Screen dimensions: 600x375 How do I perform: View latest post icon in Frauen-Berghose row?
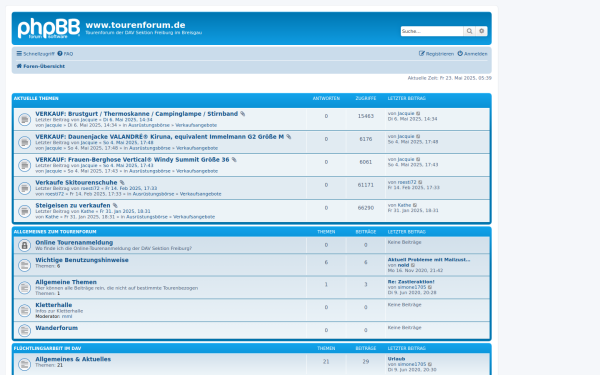418,160
